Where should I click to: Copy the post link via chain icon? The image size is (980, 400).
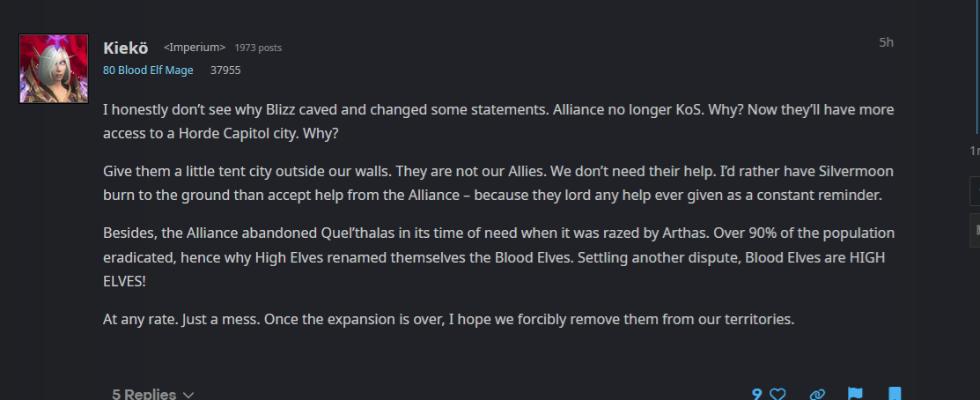click(817, 394)
